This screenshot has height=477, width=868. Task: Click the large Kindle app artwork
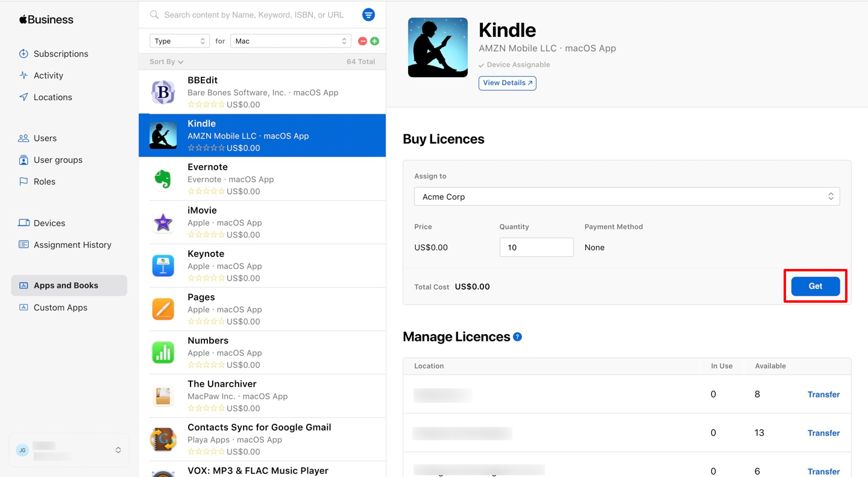[x=438, y=48]
